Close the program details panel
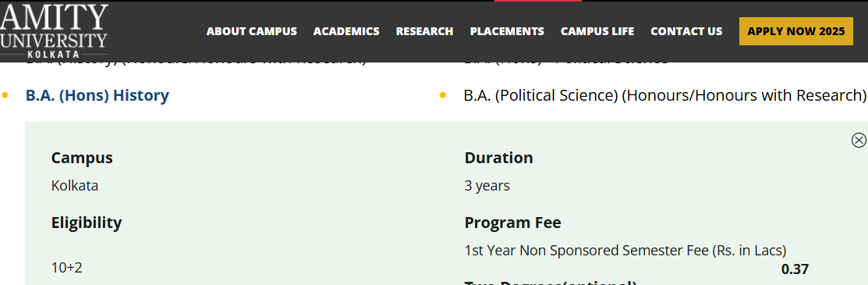Image resolution: width=868 pixels, height=285 pixels. pos(858,141)
